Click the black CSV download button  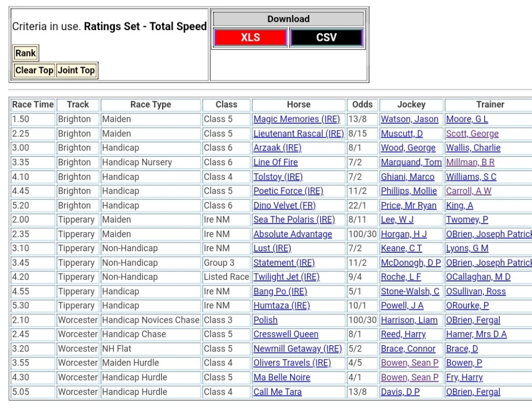[326, 37]
